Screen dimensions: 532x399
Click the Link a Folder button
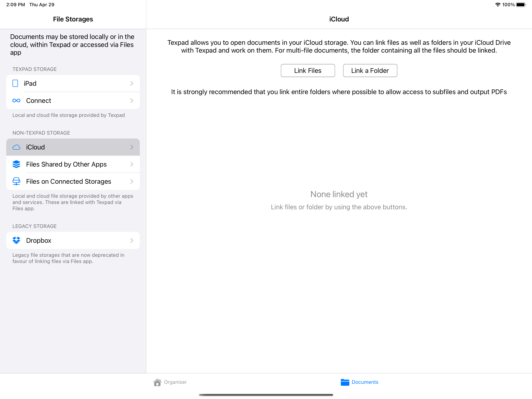370,71
